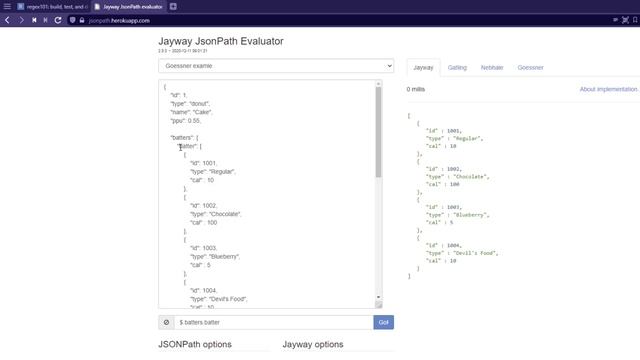Click the 0 millis timing text
The height and width of the screenshot is (360, 640).
416,89
